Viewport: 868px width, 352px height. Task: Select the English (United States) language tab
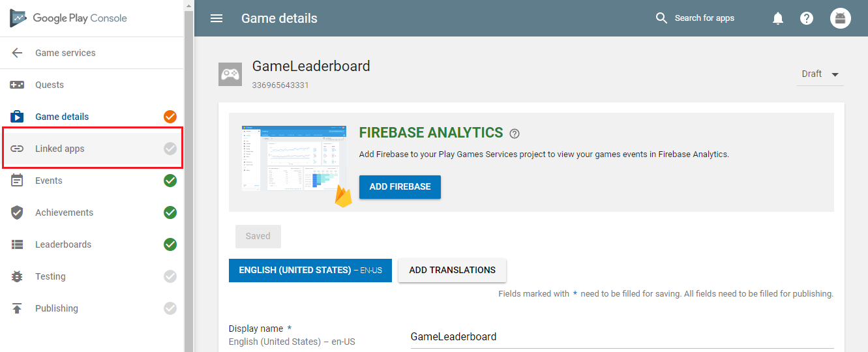click(310, 270)
